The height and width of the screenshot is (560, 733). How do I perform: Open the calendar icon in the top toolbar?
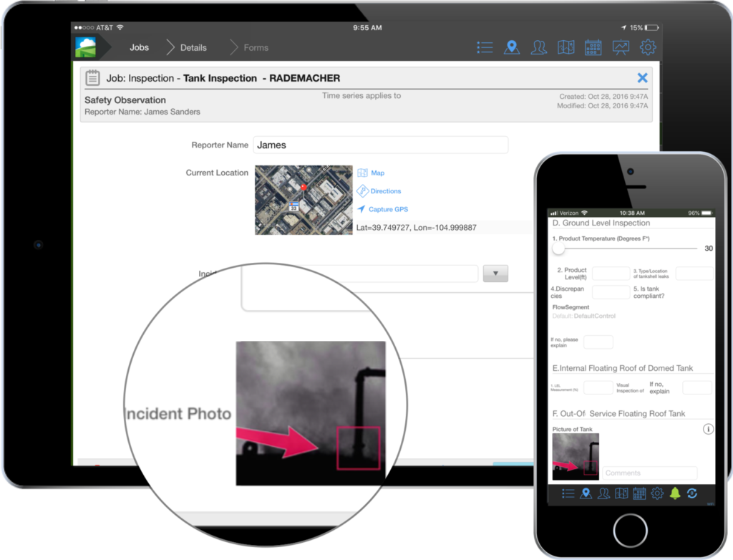pyautogui.click(x=593, y=47)
